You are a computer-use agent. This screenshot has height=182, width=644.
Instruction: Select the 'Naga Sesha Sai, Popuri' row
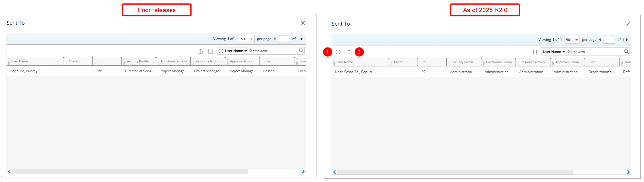coord(482,72)
